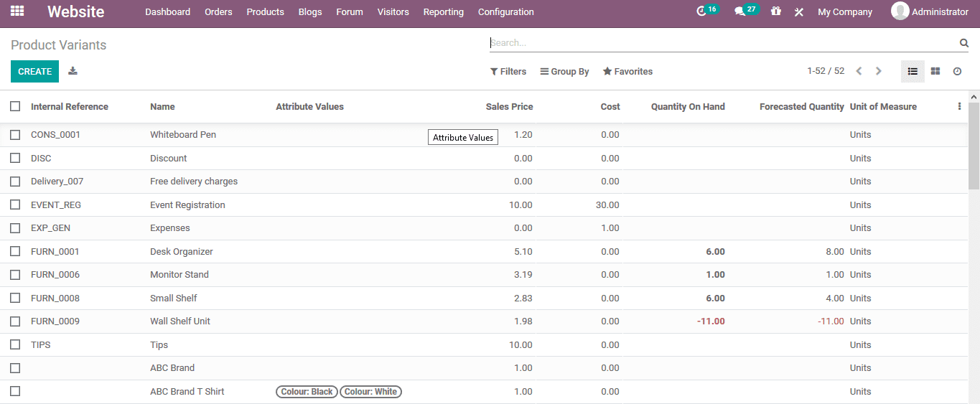Image resolution: width=980 pixels, height=404 pixels.
Task: Check the box next to FURN_0009
Action: click(15, 321)
